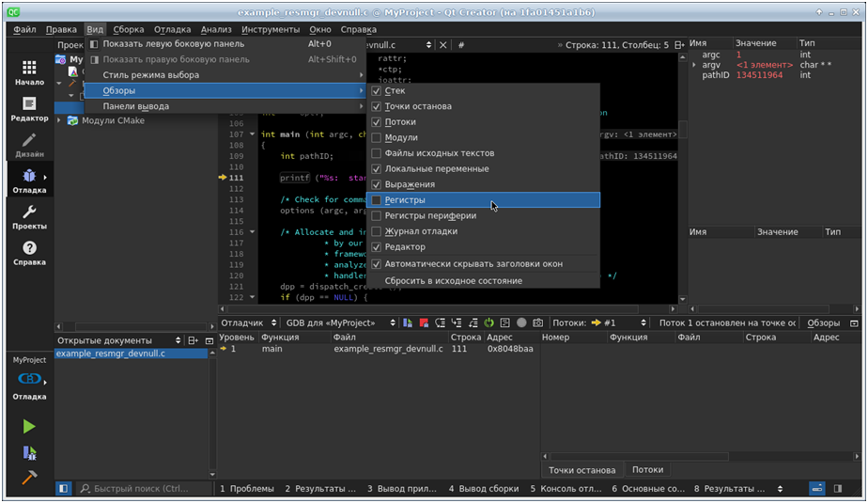Click the Start Debugging icon in sidebar

click(29, 452)
